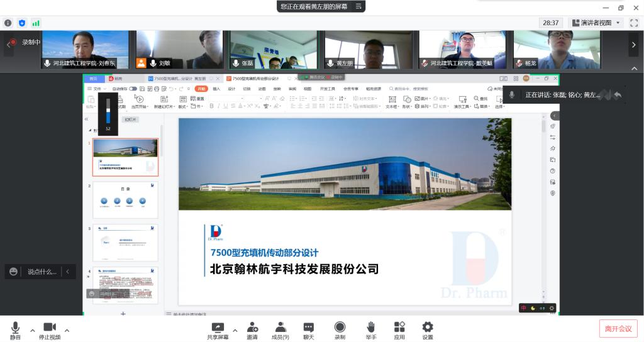The image size is (644, 342).
Task: Click the red 离开会议 button
Action: click(x=618, y=329)
